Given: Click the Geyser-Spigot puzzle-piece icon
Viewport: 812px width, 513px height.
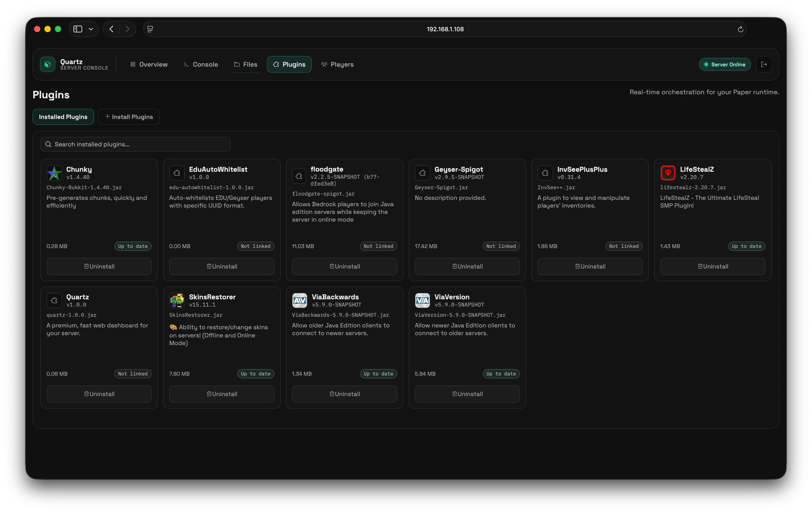Looking at the screenshot, I should point(422,173).
